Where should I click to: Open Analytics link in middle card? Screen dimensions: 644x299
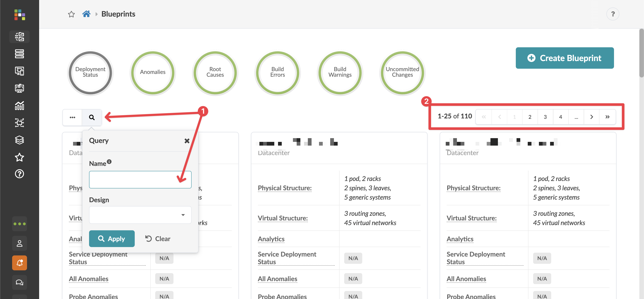click(271, 239)
